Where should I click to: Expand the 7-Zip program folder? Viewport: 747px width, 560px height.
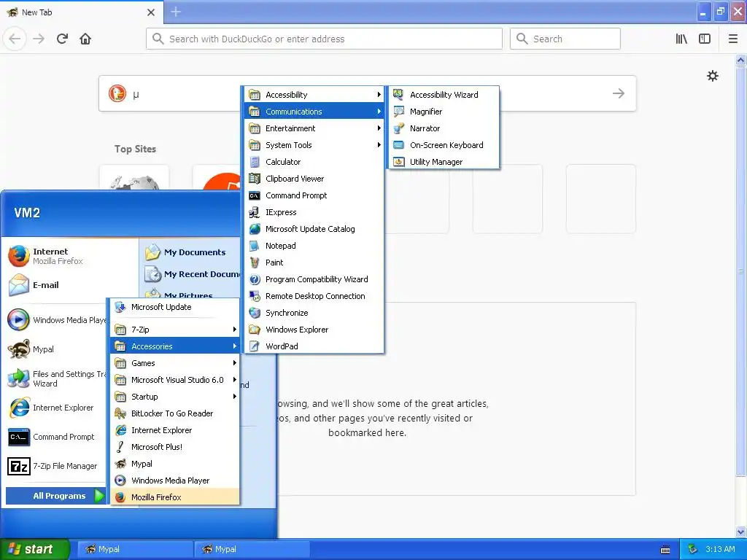pos(175,330)
